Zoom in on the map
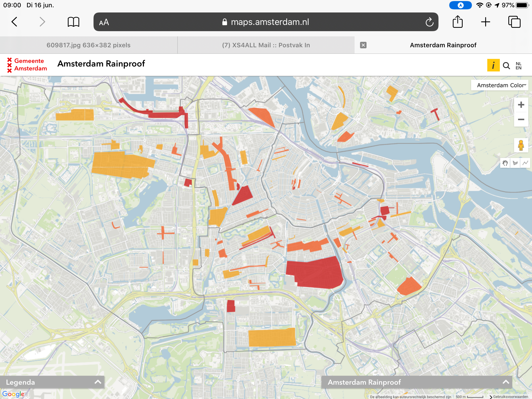 point(521,105)
